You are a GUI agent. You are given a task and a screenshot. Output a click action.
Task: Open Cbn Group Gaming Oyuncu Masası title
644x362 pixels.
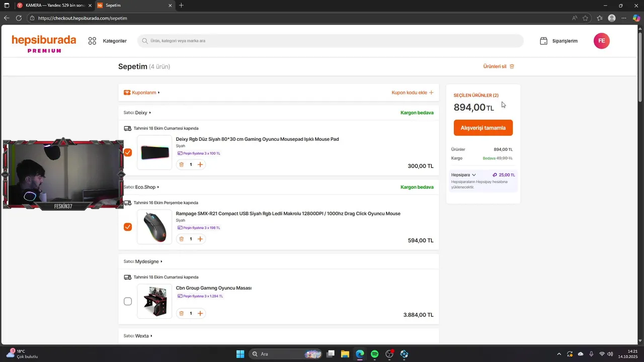click(x=213, y=288)
